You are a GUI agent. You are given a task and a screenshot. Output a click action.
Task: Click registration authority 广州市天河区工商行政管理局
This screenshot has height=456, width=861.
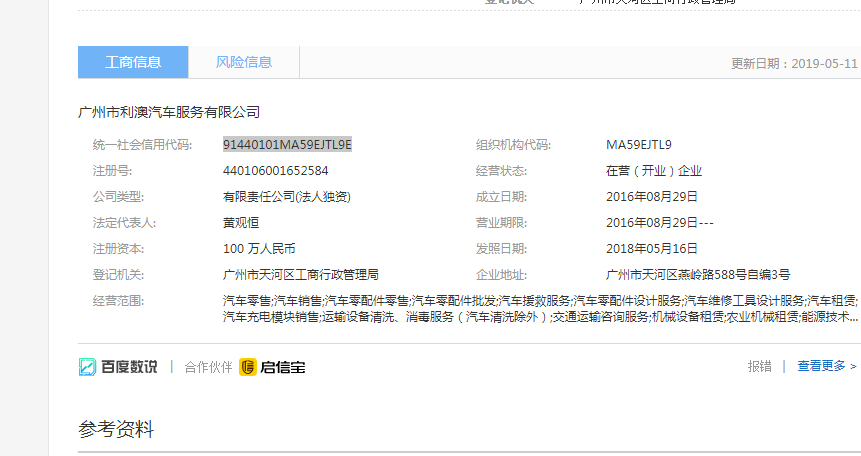click(301, 275)
